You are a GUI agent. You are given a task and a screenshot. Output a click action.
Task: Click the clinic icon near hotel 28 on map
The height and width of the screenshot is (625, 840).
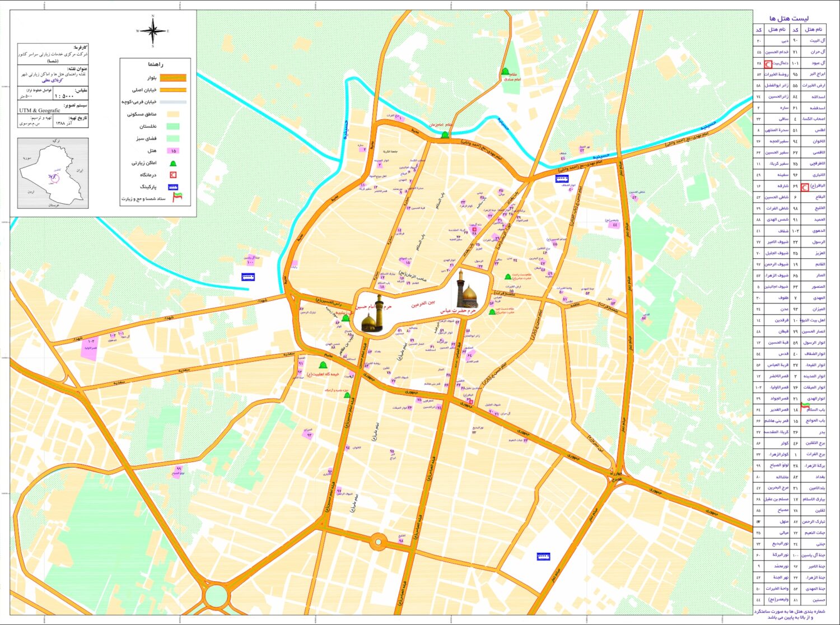474,229
